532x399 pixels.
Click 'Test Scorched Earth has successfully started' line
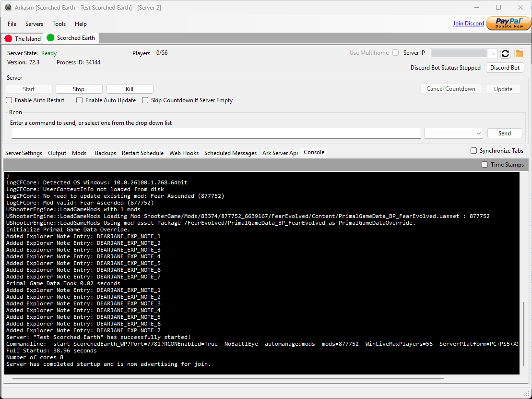(98, 337)
